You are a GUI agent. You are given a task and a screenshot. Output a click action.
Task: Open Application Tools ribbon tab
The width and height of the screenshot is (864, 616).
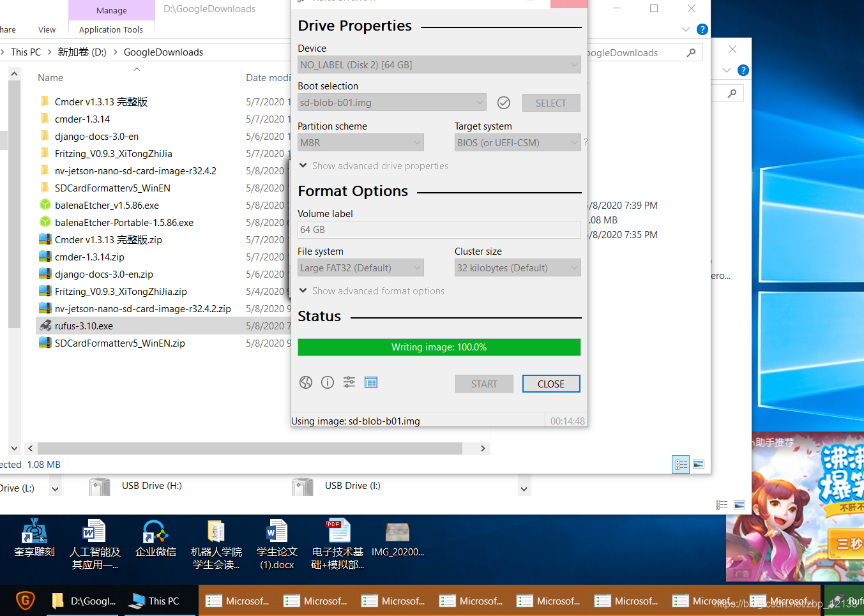point(111,29)
